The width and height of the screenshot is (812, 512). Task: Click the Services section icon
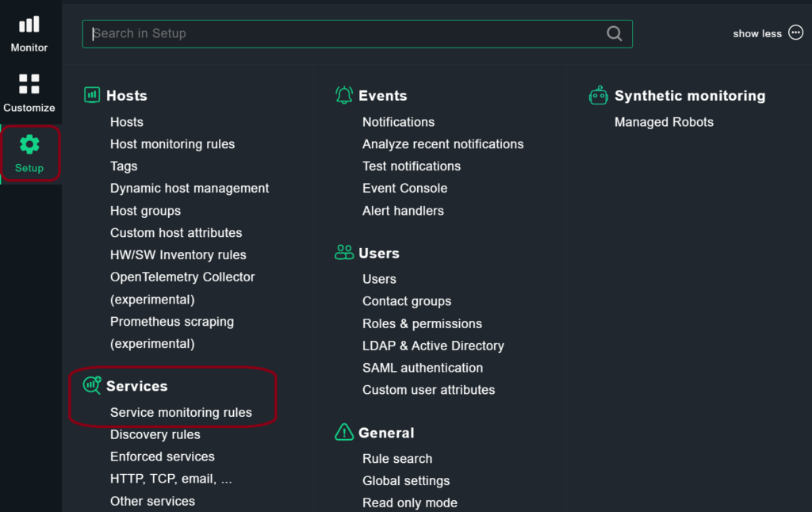coord(92,385)
